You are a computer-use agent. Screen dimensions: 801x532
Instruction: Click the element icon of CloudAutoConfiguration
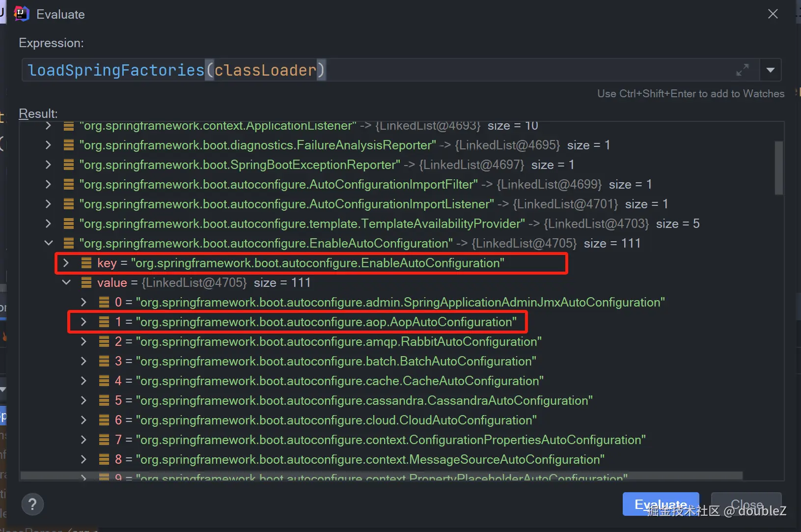(104, 420)
